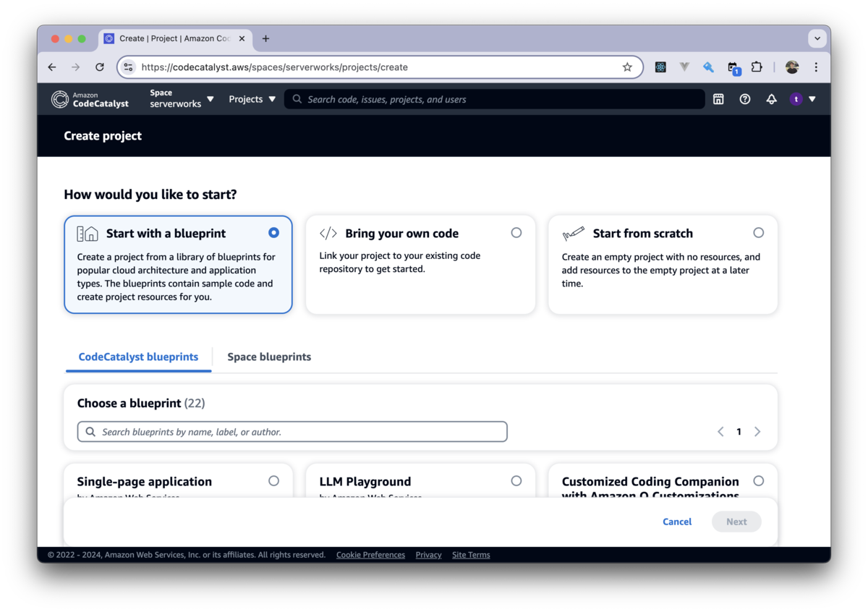Select the Create Project browser tab

click(x=176, y=39)
